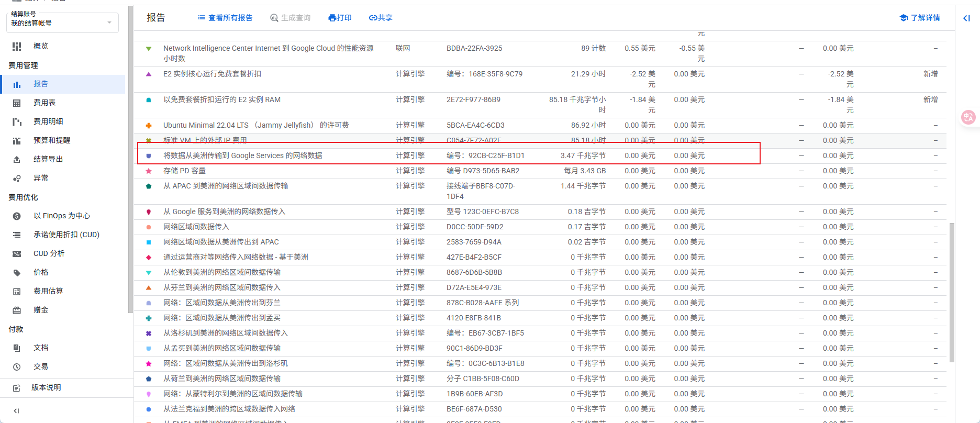Click the 共享 link icon
This screenshot has width=980, height=423.
tap(373, 18)
